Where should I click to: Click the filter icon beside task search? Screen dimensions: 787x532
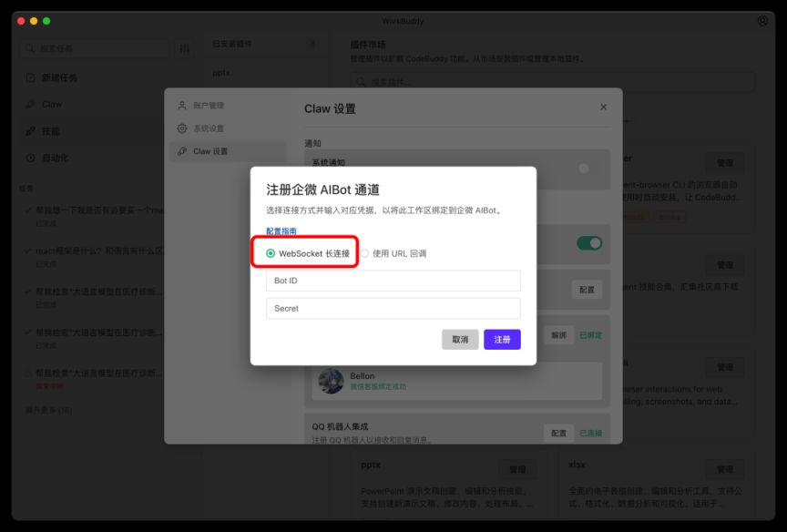point(185,48)
